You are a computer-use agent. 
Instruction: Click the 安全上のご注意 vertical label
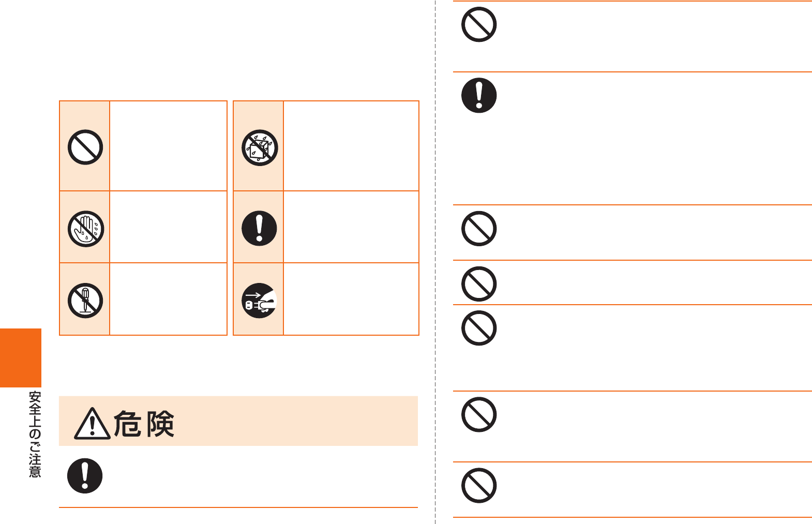pos(35,435)
